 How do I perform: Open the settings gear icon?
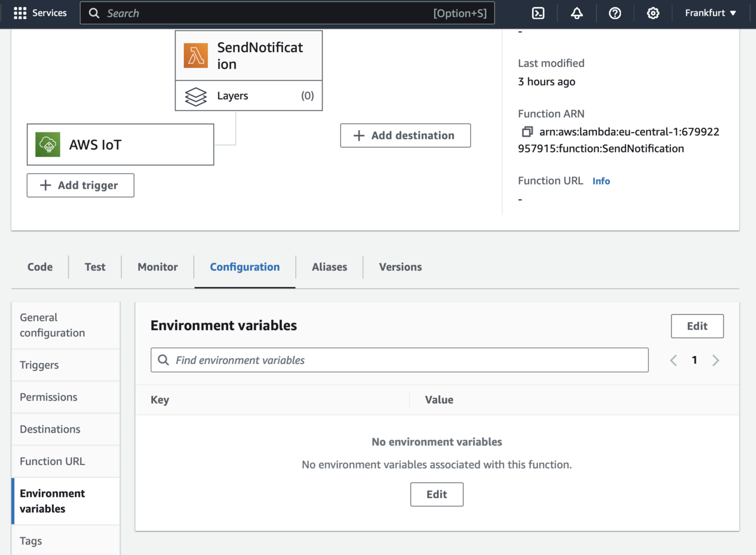[x=653, y=13]
